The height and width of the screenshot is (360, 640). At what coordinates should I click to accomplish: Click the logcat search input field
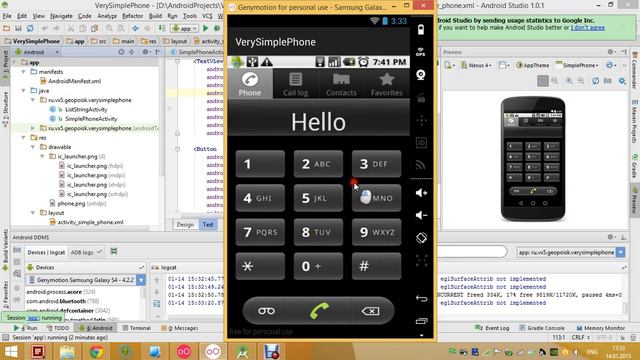click(x=471, y=252)
